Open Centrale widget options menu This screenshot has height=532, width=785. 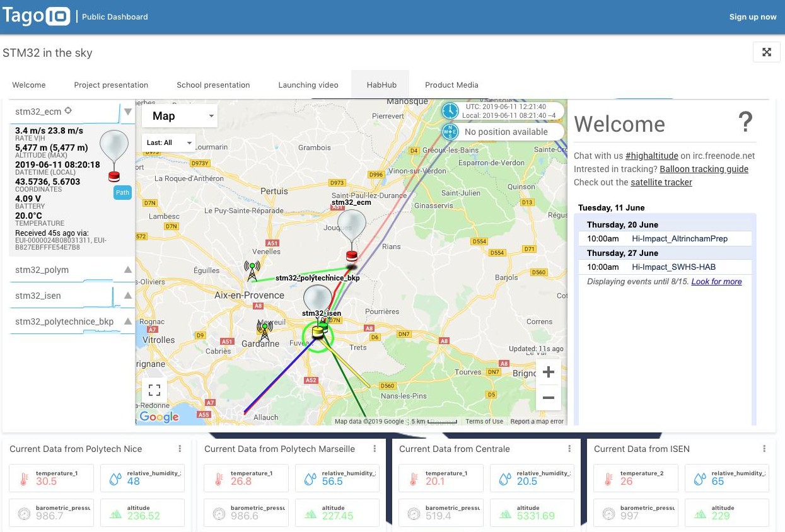click(x=569, y=449)
